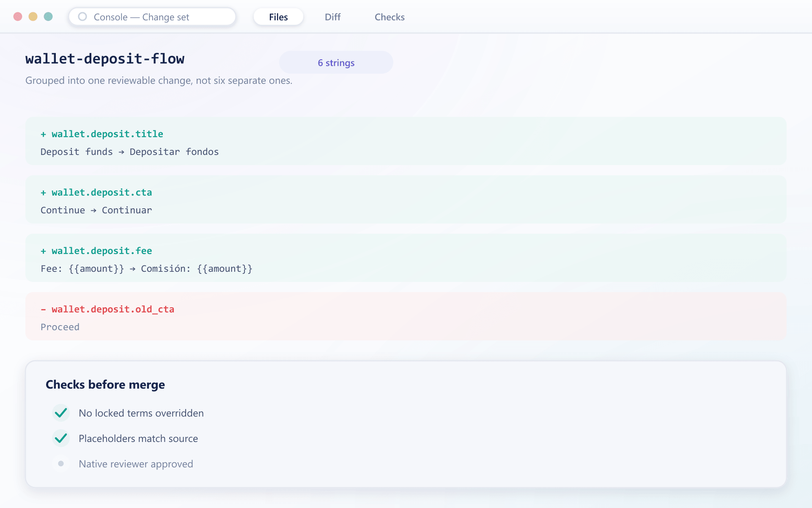Click the 'No locked terms overridden' label
This screenshot has width=812, height=508.
tap(141, 413)
